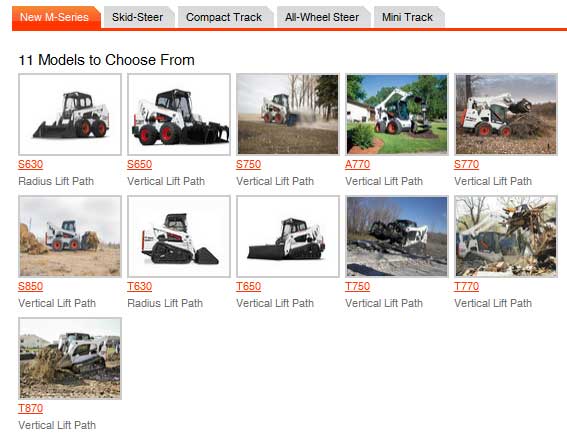567x444 pixels.
Task: Click the T650 text link
Action: click(x=248, y=286)
